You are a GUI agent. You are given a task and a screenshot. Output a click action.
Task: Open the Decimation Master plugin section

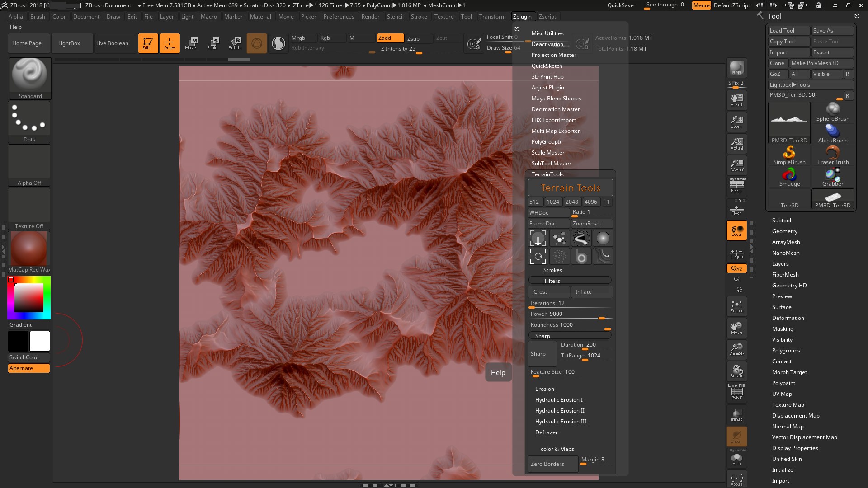click(x=555, y=109)
